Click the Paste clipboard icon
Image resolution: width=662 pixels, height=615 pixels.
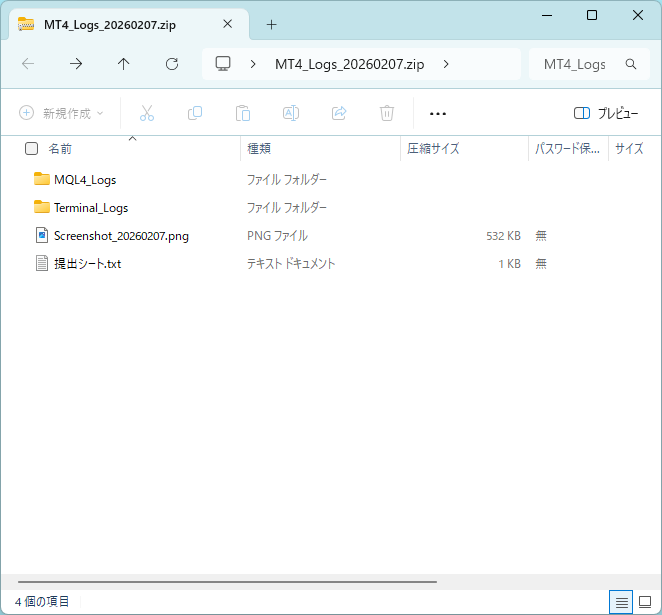pyautogui.click(x=243, y=113)
